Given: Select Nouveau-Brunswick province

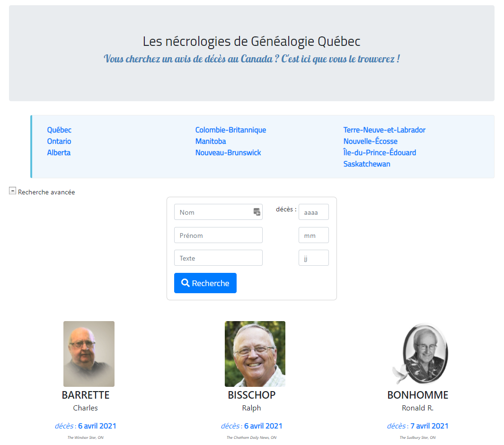Looking at the screenshot, I should point(228,153).
